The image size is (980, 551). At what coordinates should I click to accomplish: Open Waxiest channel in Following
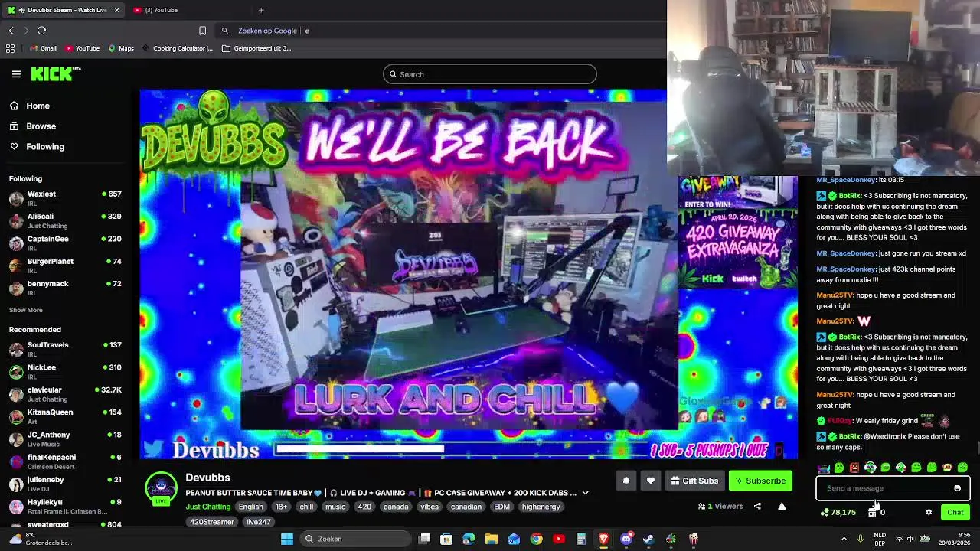click(66, 198)
